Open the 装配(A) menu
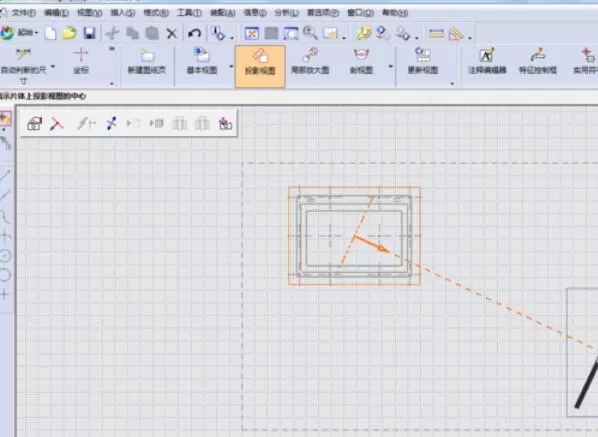The height and width of the screenshot is (437, 598). 223,13
